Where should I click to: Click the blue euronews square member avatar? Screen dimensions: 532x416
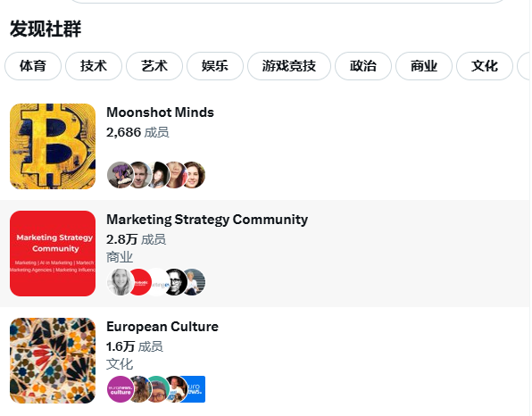(195, 389)
